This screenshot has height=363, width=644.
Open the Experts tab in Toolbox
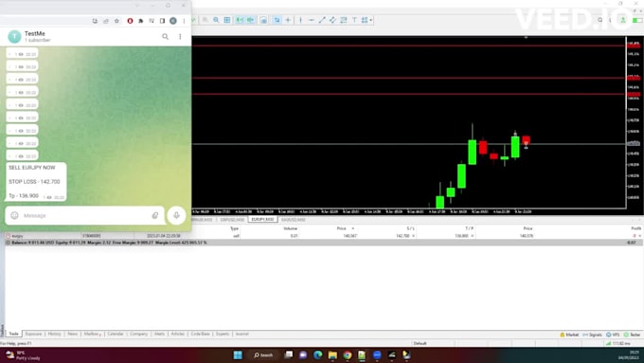(223, 334)
